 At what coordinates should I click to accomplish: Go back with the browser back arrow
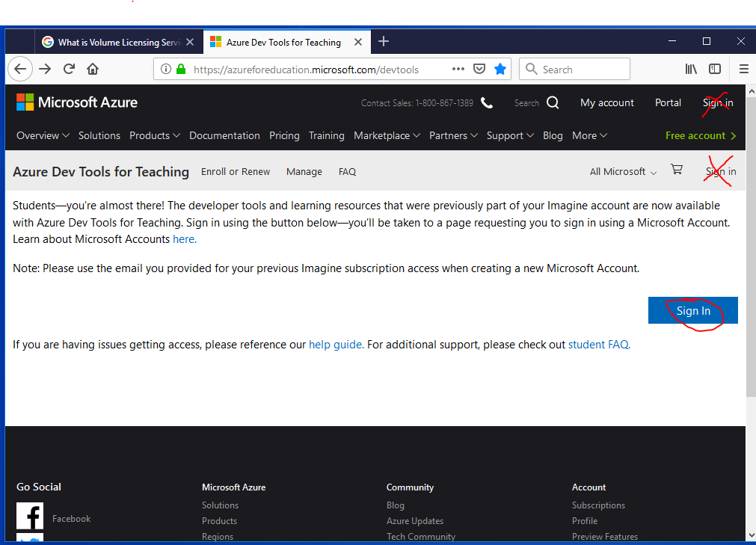20,69
